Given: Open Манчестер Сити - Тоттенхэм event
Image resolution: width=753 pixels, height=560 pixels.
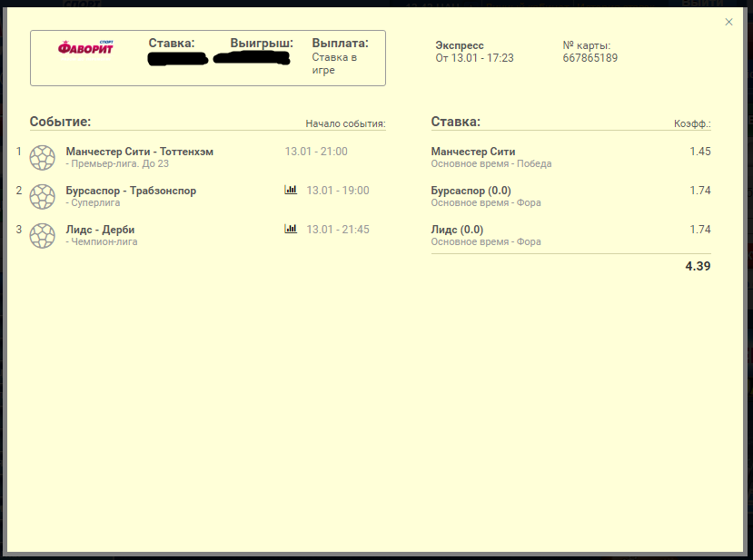Looking at the screenshot, I should click(x=139, y=152).
